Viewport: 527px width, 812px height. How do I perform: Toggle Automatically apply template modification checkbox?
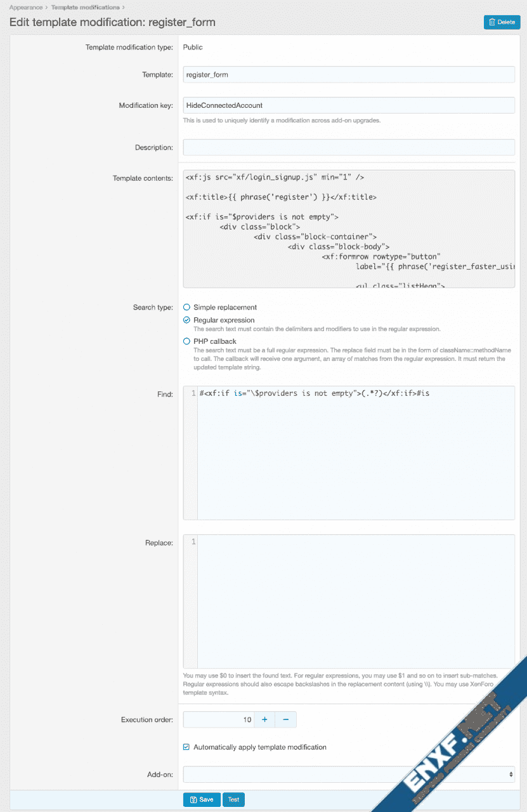tap(186, 747)
